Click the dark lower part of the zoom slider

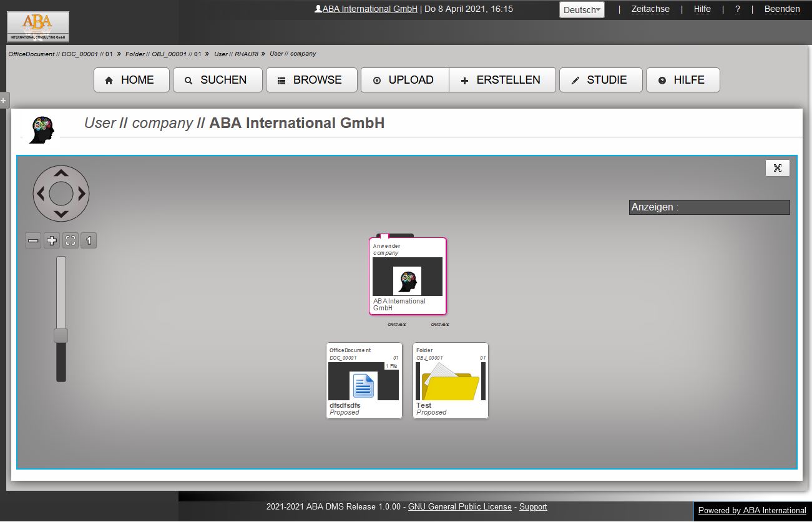pyautogui.click(x=61, y=362)
